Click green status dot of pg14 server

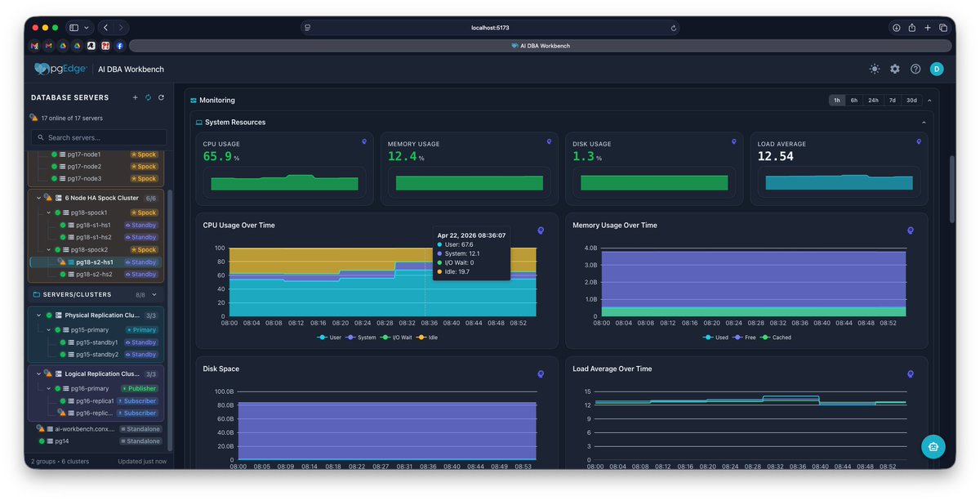(x=42, y=441)
